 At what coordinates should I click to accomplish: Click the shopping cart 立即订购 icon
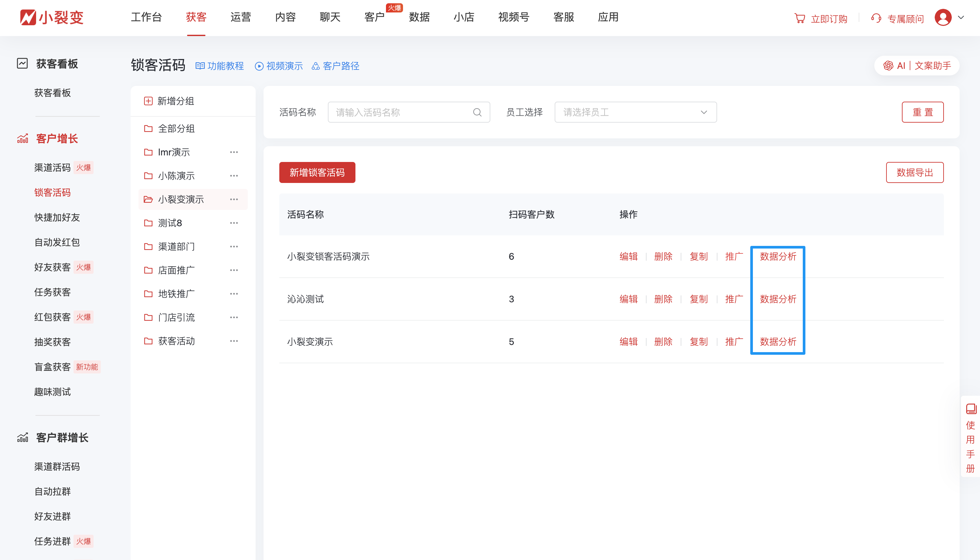[x=799, y=18]
